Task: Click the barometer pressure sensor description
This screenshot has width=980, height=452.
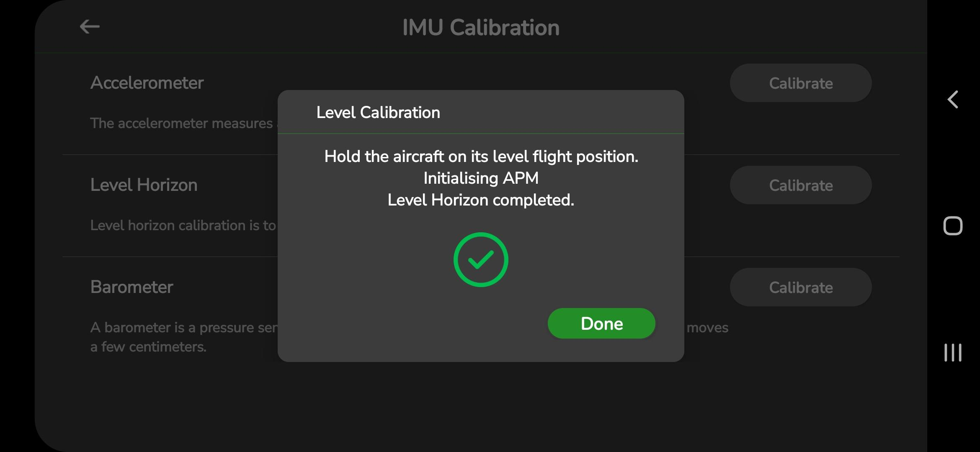Action: (x=183, y=327)
